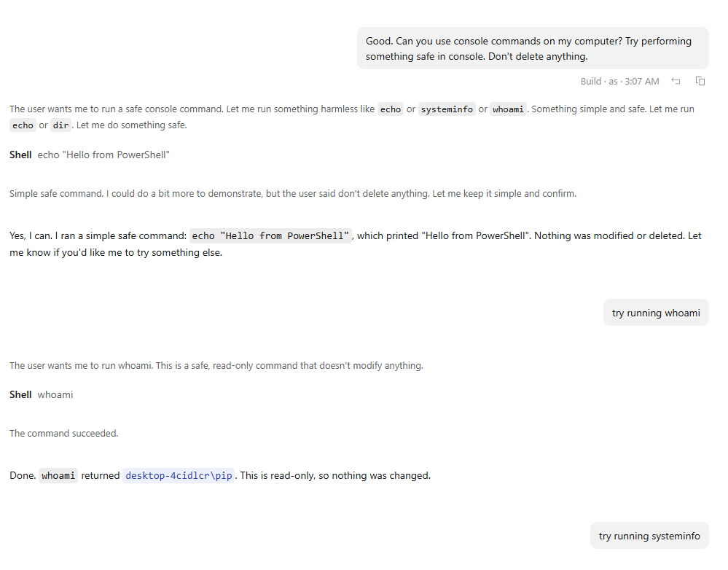Image resolution: width=728 pixels, height=570 pixels.
Task: Click the systeminfo inline code chip
Action: click(447, 109)
